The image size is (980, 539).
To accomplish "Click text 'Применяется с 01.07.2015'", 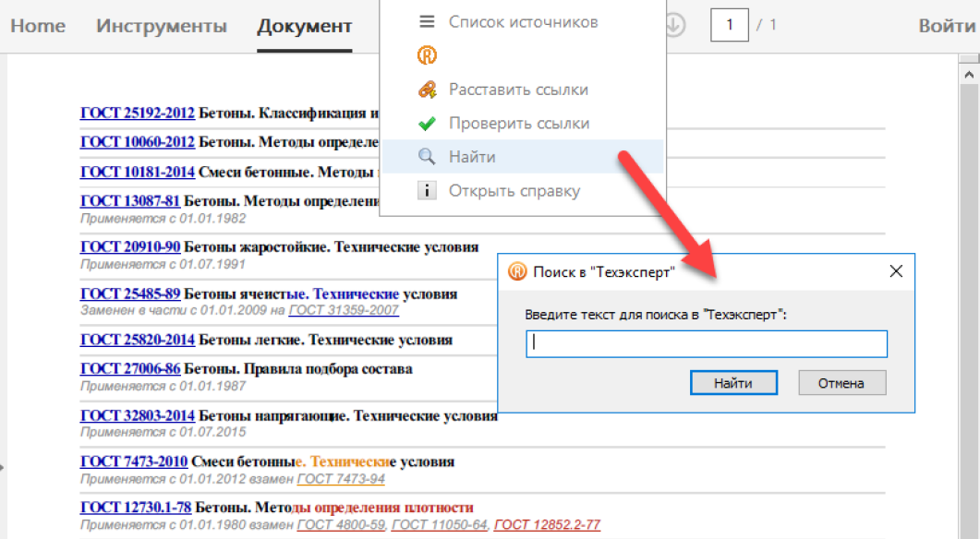I will [163, 432].
